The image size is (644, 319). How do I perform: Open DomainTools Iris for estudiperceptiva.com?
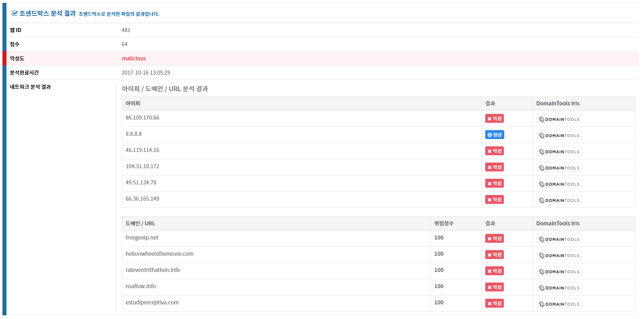(x=559, y=304)
